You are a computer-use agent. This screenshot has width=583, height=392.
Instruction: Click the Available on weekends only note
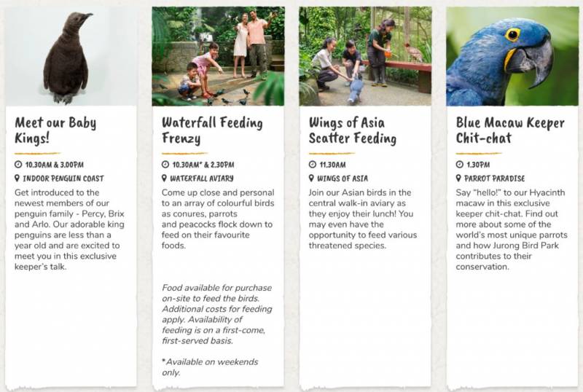[x=210, y=367]
